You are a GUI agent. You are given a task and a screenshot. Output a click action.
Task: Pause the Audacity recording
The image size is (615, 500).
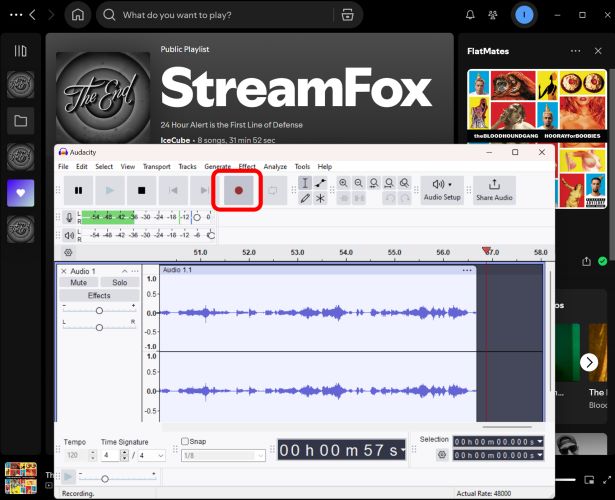pos(78,191)
